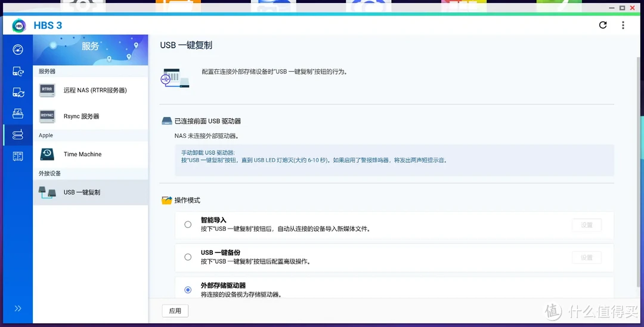Open the three-dot more options menu

[623, 25]
